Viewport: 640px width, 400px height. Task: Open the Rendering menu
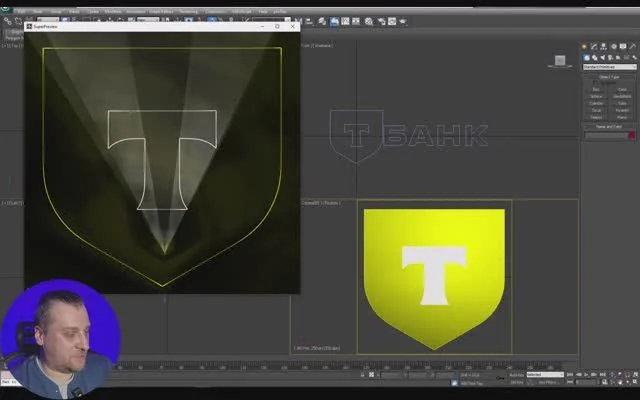coord(188,11)
